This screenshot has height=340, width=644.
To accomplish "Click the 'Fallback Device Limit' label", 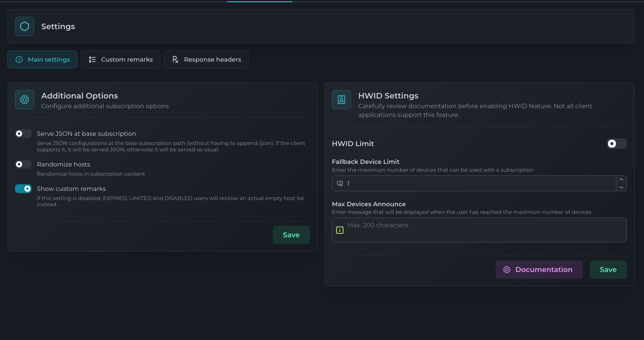I will [366, 162].
